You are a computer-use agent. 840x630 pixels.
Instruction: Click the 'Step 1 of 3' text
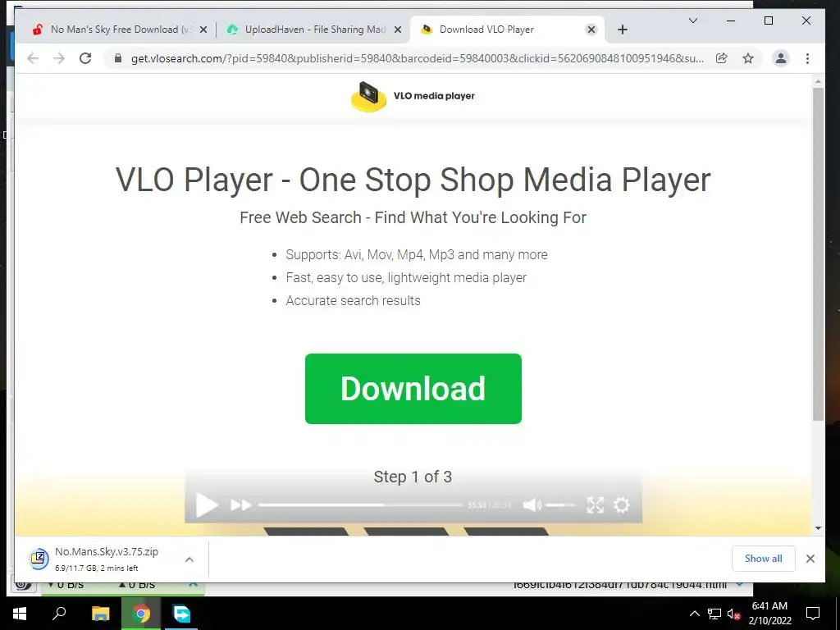click(413, 477)
